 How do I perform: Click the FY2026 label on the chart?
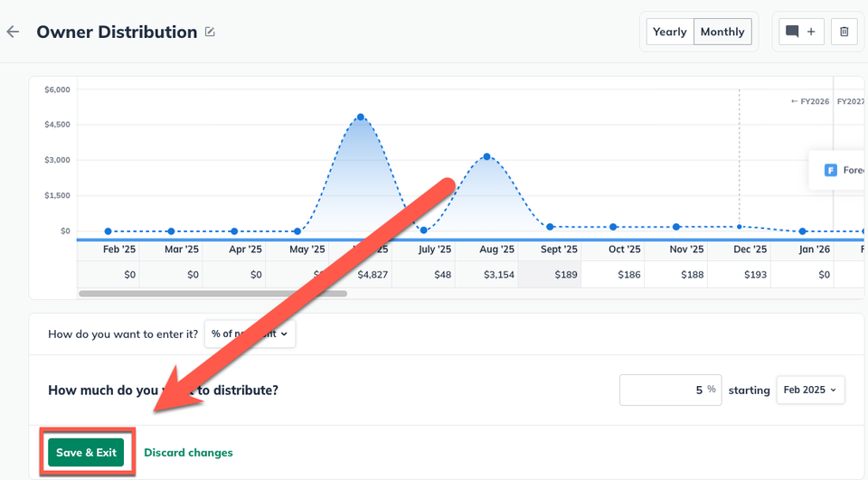tap(810, 101)
